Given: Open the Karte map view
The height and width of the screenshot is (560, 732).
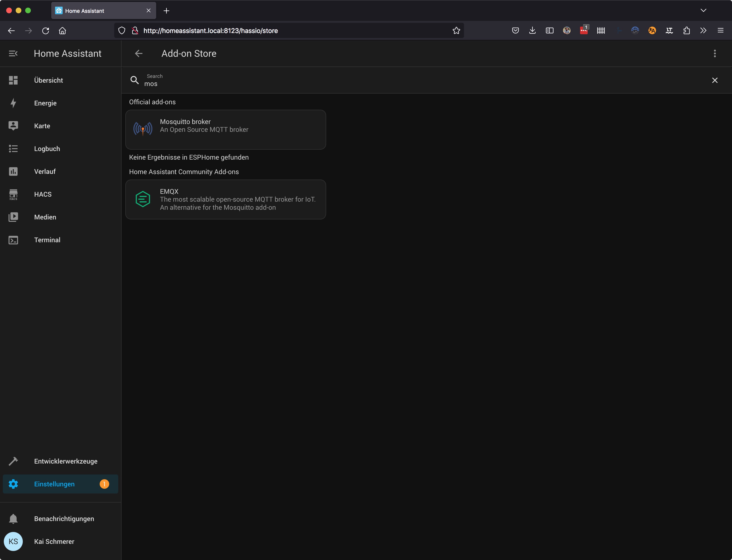Looking at the screenshot, I should click(42, 126).
